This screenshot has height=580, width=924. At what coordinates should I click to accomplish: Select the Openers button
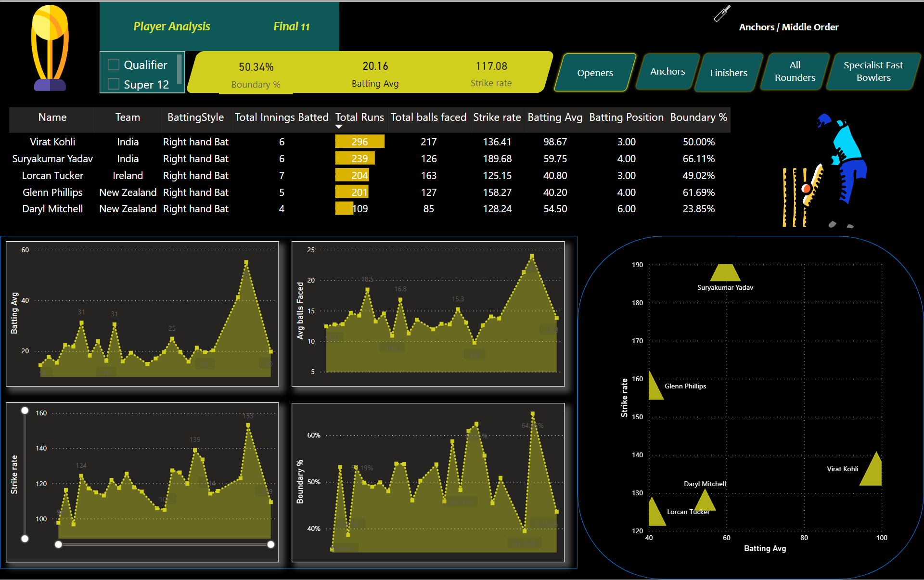coord(595,73)
